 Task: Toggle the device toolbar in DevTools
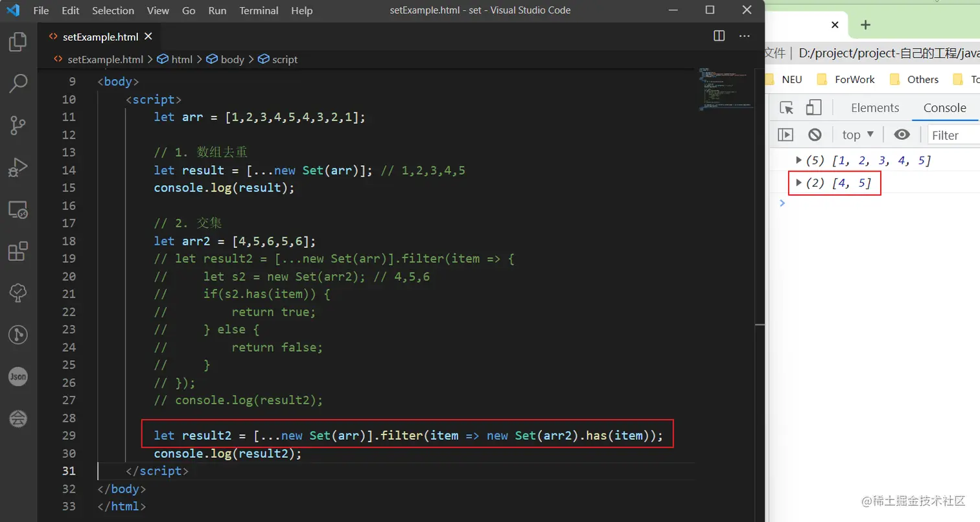pyautogui.click(x=813, y=108)
